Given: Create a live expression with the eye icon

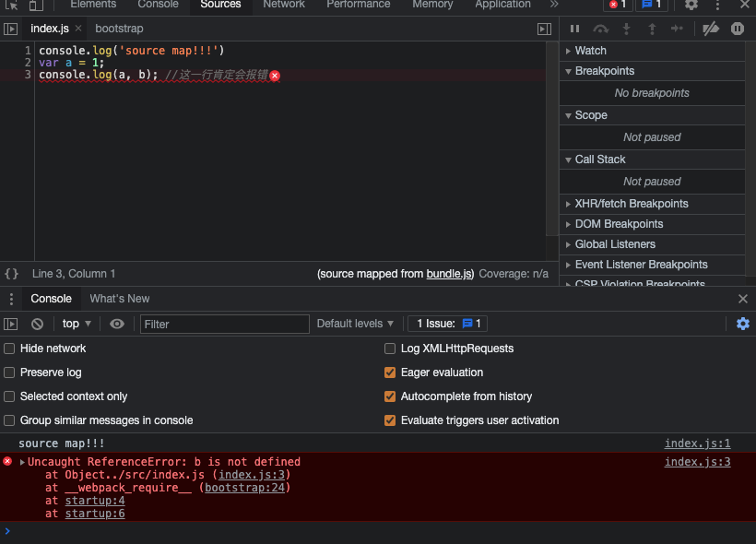Looking at the screenshot, I should click(117, 324).
